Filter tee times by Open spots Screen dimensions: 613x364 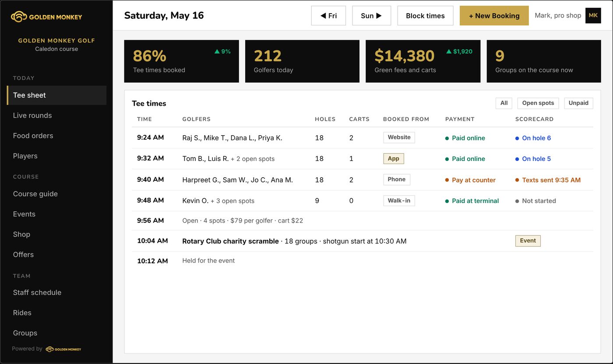tap(538, 103)
